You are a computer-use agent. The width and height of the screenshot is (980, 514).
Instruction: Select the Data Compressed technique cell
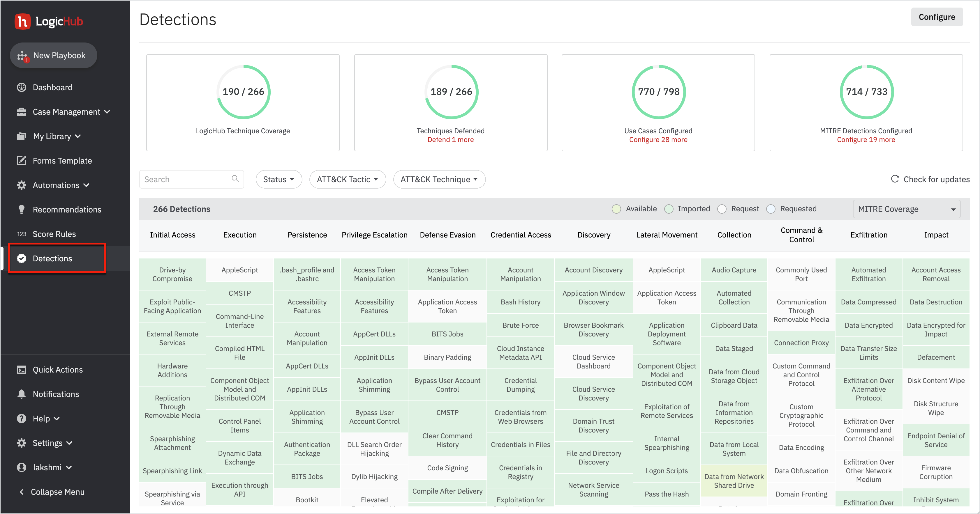tap(868, 302)
